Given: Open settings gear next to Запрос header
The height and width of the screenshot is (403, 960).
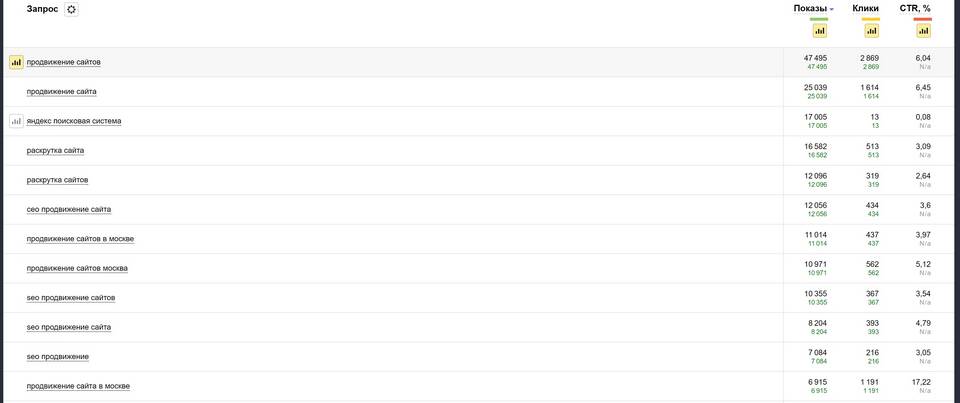Looking at the screenshot, I should pos(72,9).
